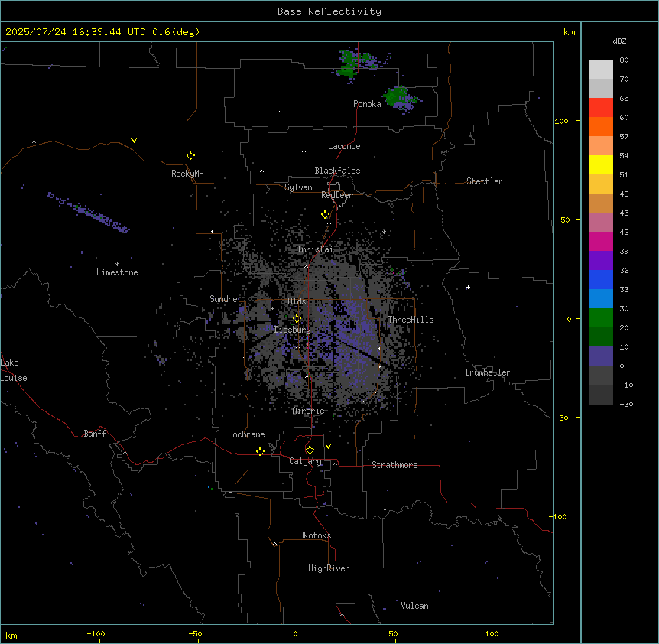Select the yellow diamond marker between Olds and Didsbury

(297, 319)
